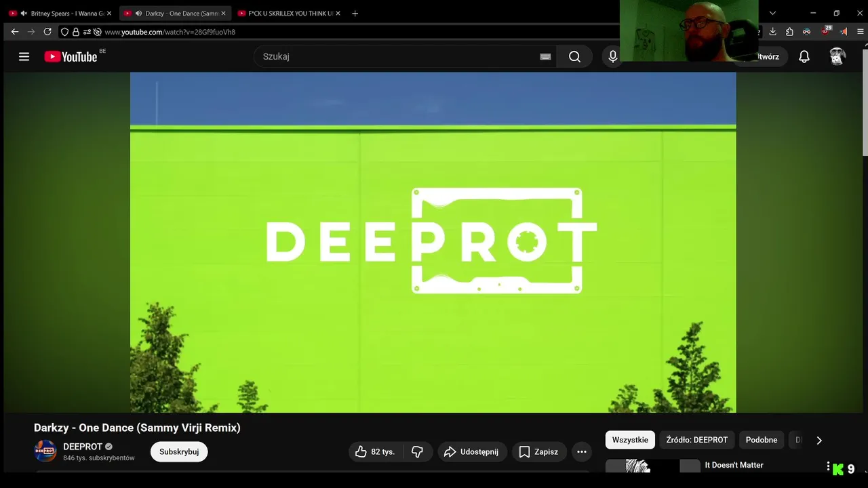The image size is (868, 488).
Task: Select the Źródło: DEEPROT chip
Action: pos(696,440)
